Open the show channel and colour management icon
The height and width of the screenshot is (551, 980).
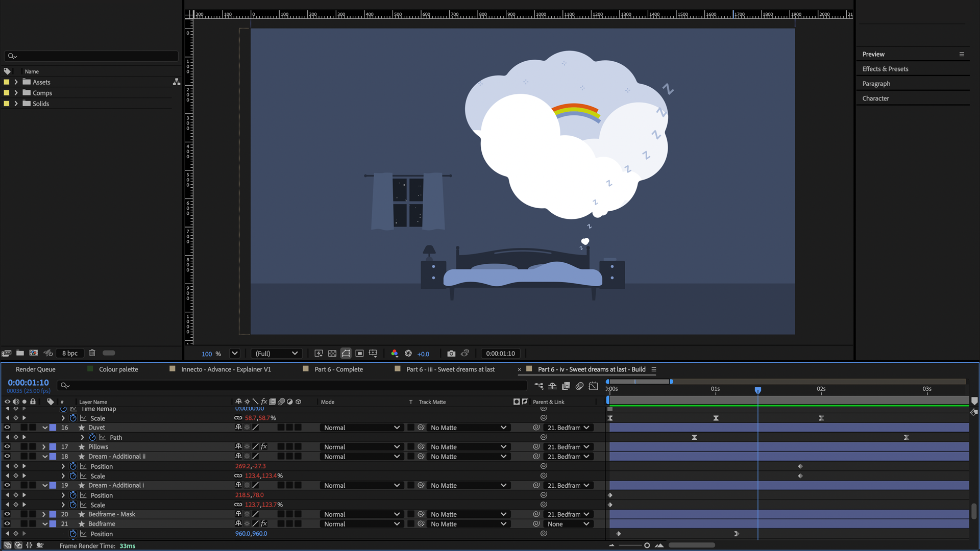click(x=394, y=354)
